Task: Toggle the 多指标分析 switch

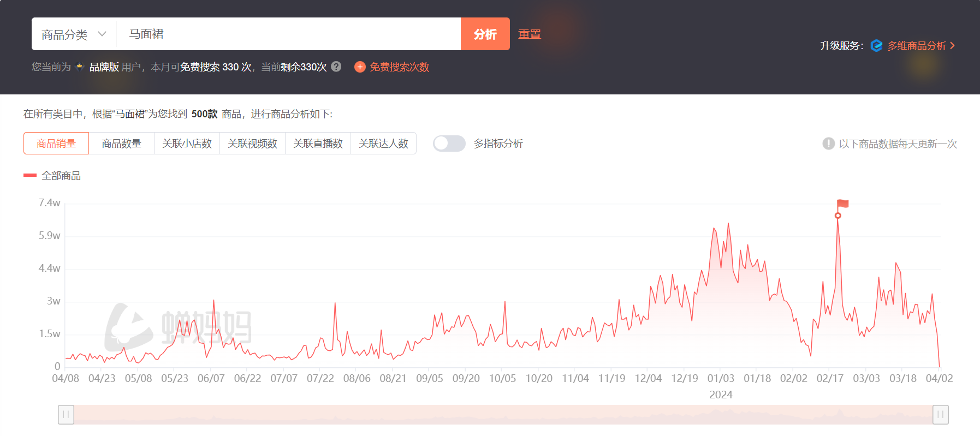Action: click(449, 144)
